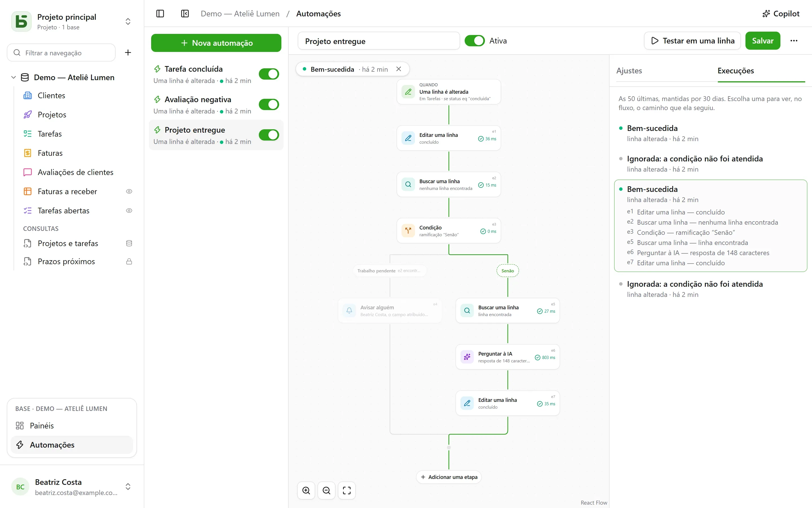Open the Projeto principal workspace switcher
Viewport: 812px width, 508px height.
click(72, 21)
